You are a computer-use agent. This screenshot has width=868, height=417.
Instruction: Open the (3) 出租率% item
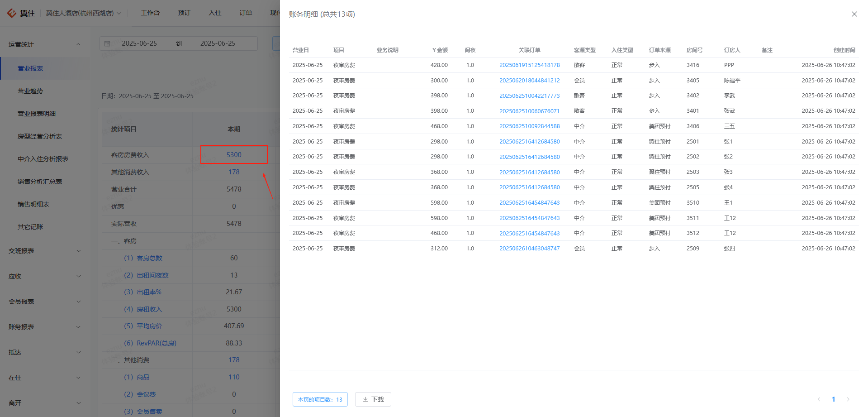click(142, 292)
